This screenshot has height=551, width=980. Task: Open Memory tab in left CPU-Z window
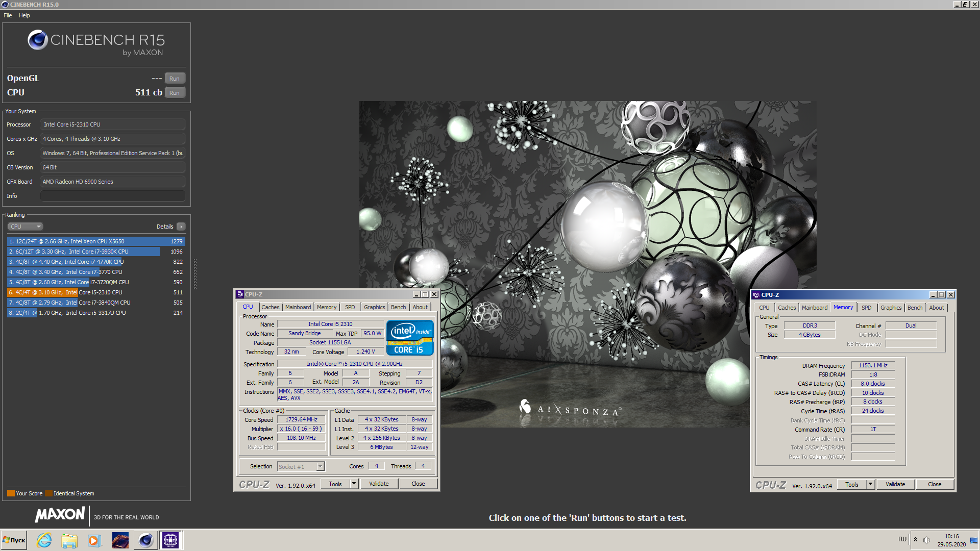pyautogui.click(x=327, y=307)
